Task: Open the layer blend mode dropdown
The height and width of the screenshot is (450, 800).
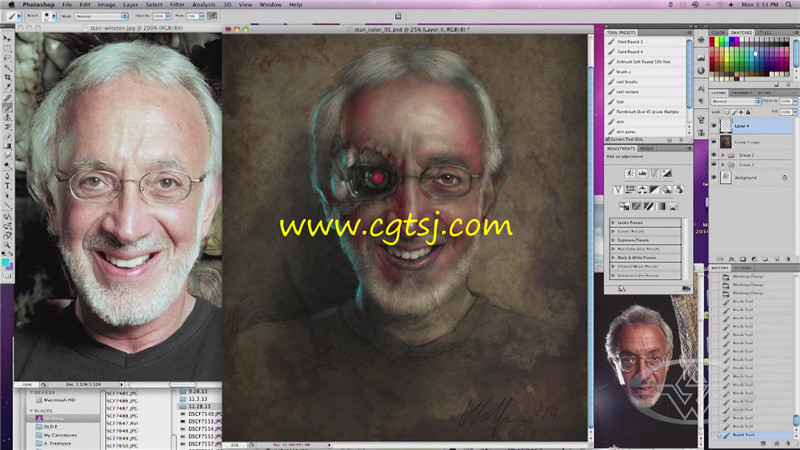Action: (736, 102)
